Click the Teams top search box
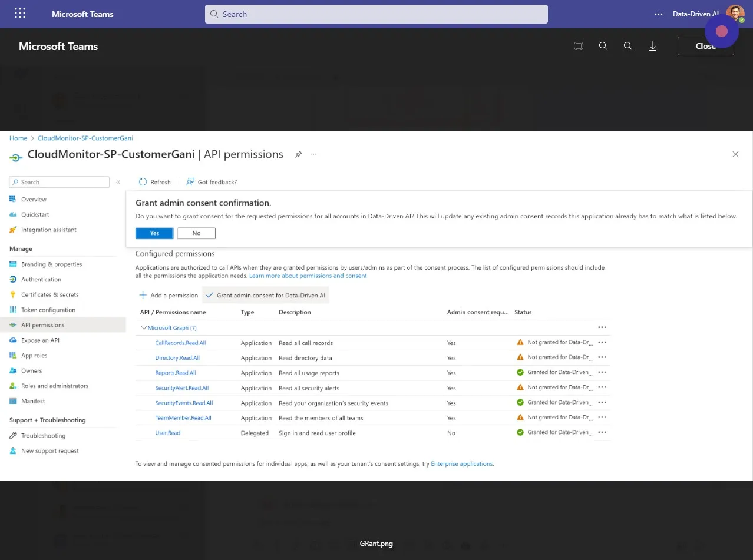Screen dimensions: 753x560 pos(376,14)
